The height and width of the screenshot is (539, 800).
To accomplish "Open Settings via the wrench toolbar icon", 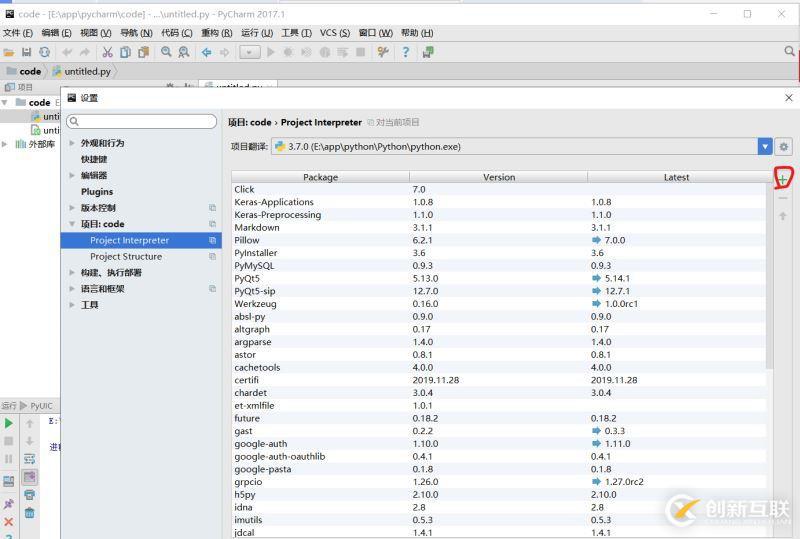I will point(383,52).
